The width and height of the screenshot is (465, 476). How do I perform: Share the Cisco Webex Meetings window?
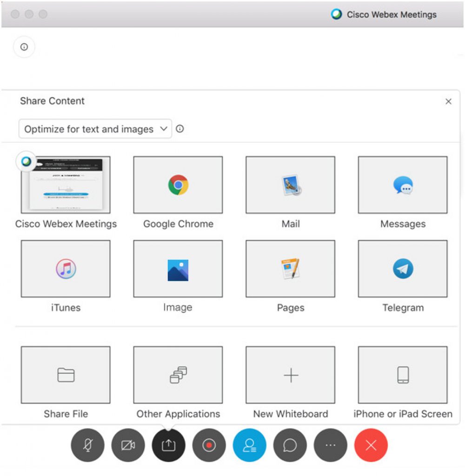(x=66, y=185)
